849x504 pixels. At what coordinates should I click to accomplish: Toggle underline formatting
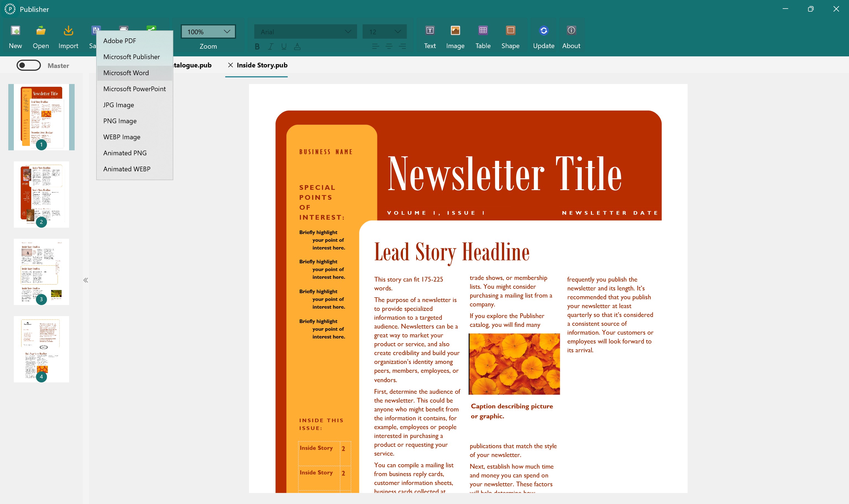[x=284, y=46]
